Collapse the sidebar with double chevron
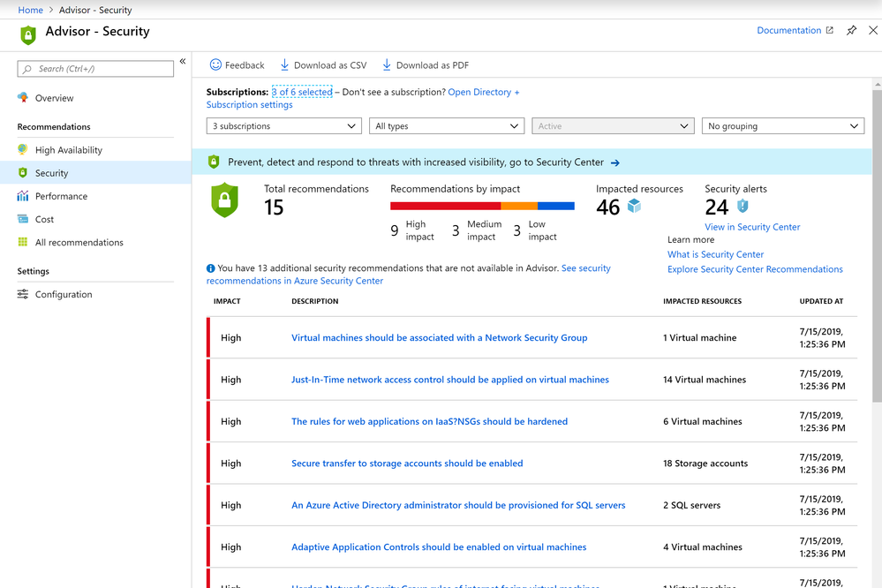This screenshot has height=588, width=882. 183,61
